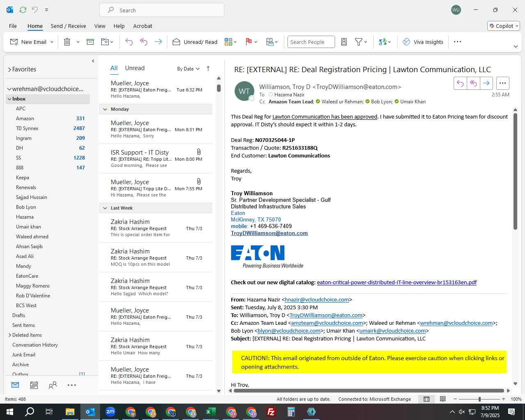Open the Send / Receive tab
The width and height of the screenshot is (525, 420).
click(68, 26)
